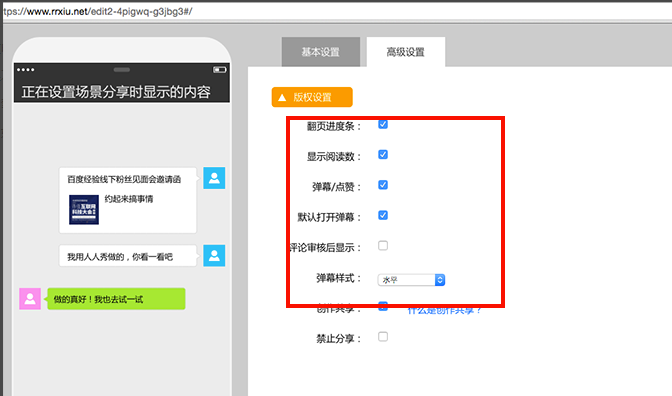This screenshot has height=396, width=672.
Task: Click the battery icon in phone status bar
Action: [219, 69]
